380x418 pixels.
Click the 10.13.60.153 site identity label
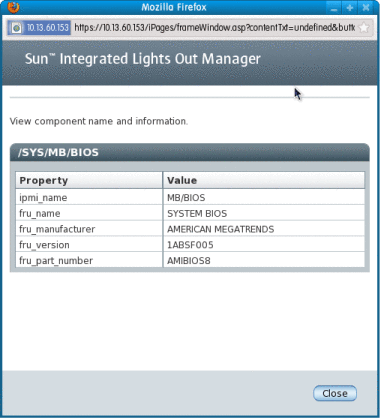(x=48, y=28)
